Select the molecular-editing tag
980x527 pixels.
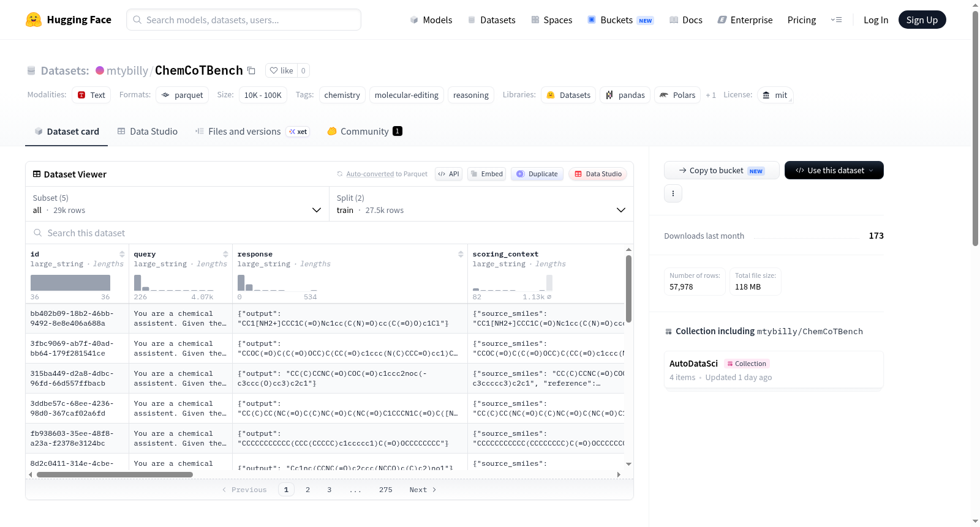click(x=407, y=95)
